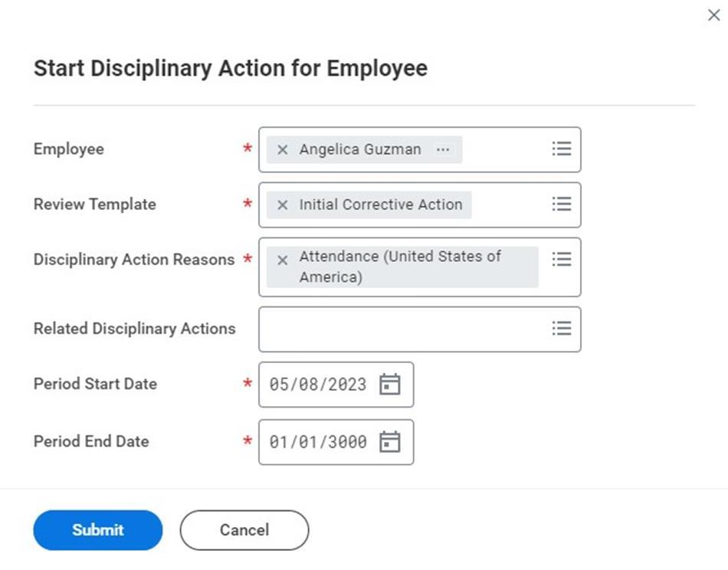The width and height of the screenshot is (728, 570).
Task: Open the Review Template selection prompt icon
Action: [562, 204]
